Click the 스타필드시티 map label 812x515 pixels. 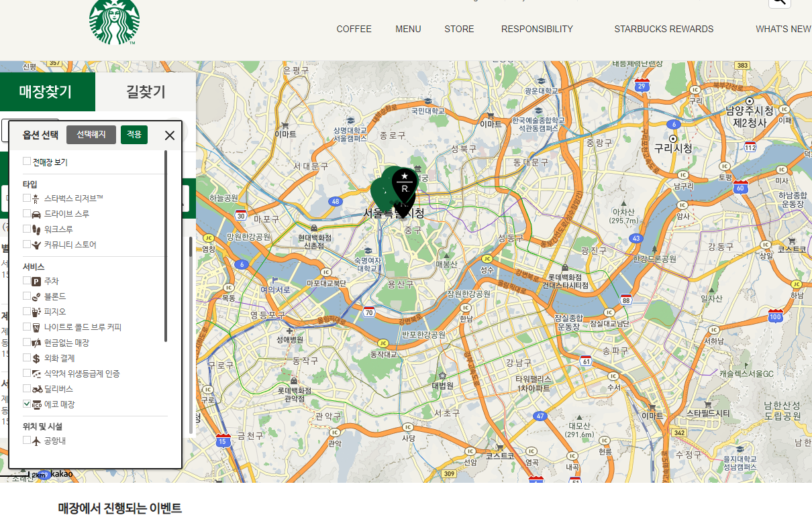pyautogui.click(x=707, y=414)
